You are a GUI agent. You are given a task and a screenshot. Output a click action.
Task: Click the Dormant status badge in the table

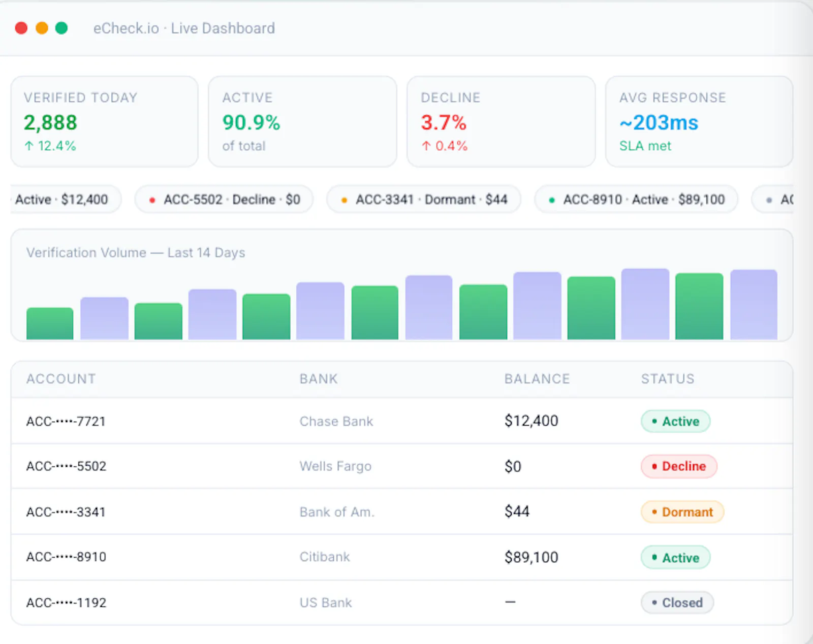coord(682,512)
